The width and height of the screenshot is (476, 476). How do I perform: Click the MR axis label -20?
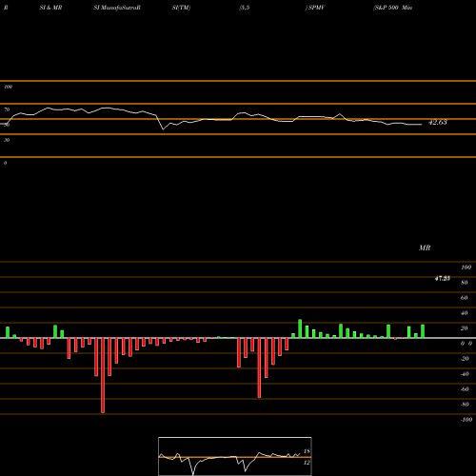coord(465,359)
